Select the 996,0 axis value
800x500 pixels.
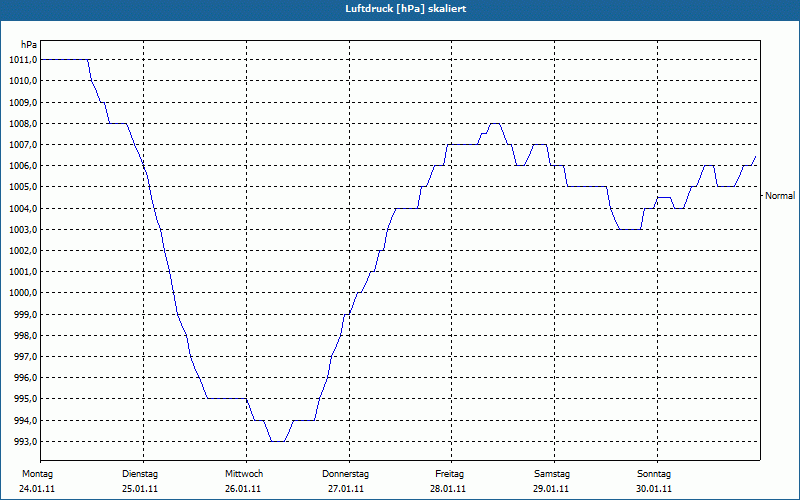[26, 378]
